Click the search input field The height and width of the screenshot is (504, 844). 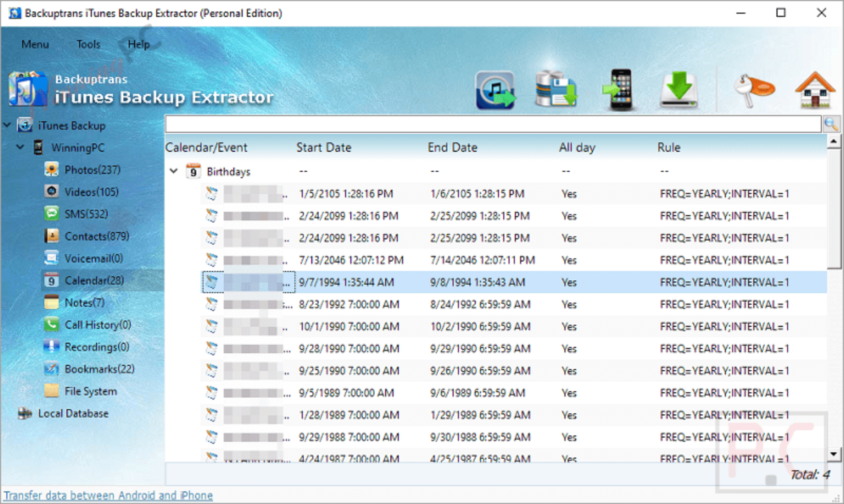(493, 124)
